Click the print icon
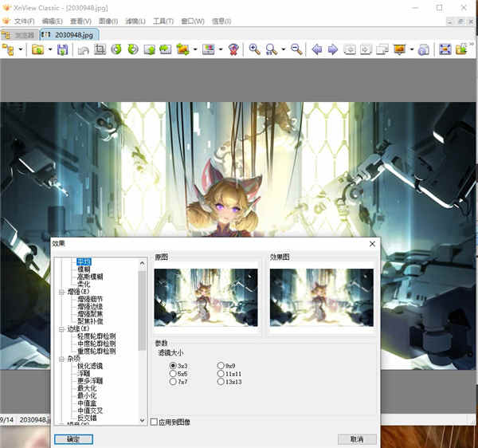The width and height of the screenshot is (478, 448). [x=424, y=49]
